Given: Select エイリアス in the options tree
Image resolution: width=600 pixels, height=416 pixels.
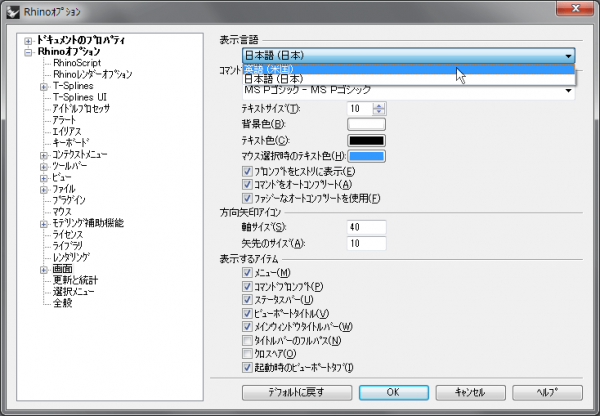Looking at the screenshot, I should 68,131.
